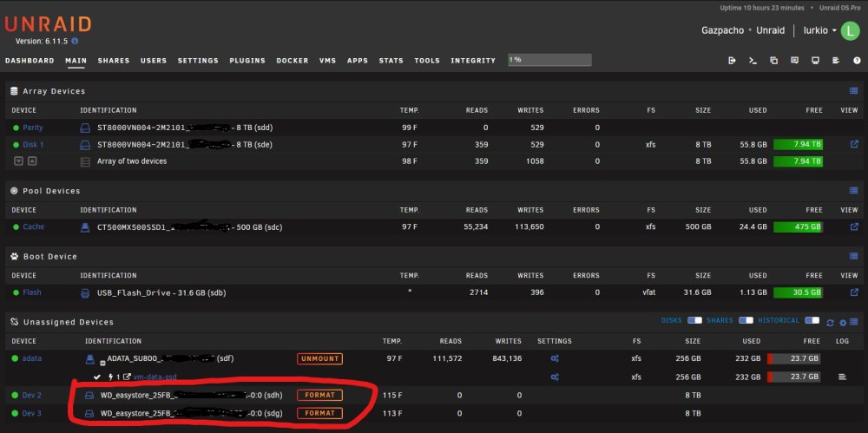868x433 pixels.
Task: Click the down arrow in the array totals row
Action: (x=18, y=161)
